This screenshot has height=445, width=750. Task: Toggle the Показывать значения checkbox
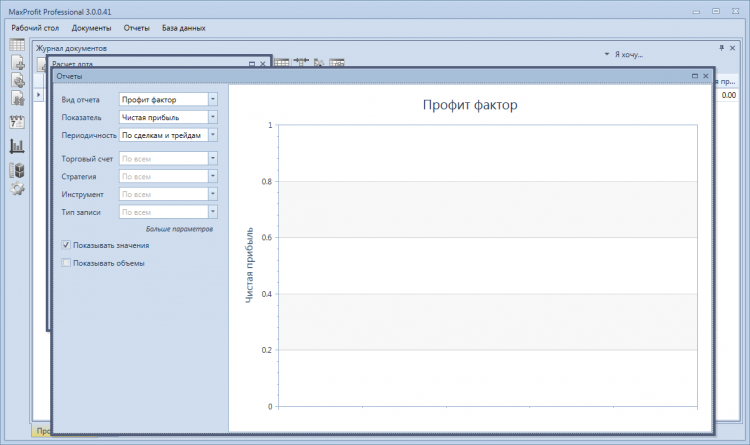coord(66,245)
